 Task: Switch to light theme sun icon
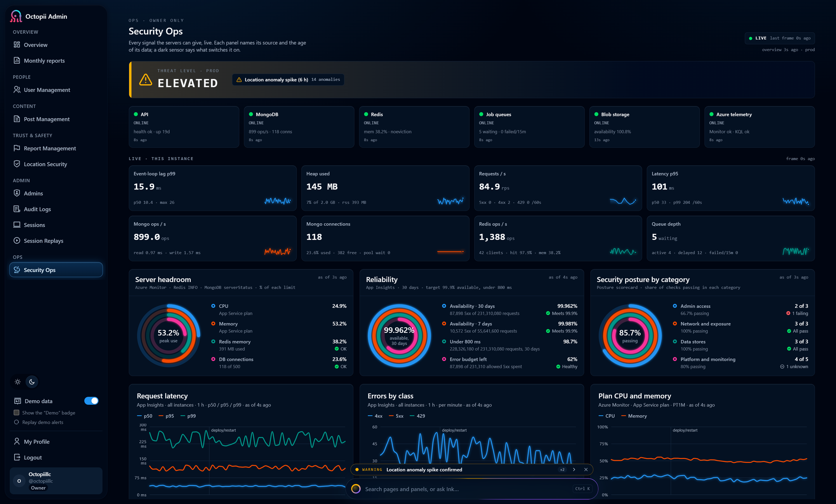tap(18, 382)
